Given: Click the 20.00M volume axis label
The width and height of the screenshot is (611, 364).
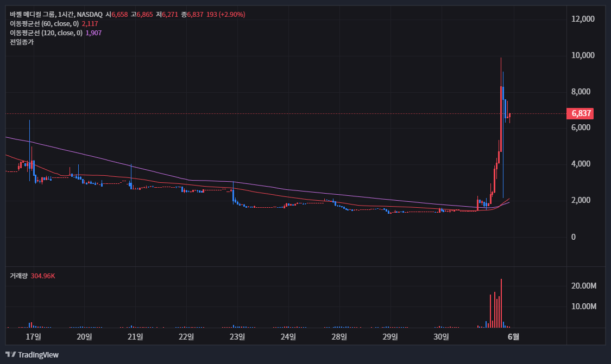Looking at the screenshot, I should coord(584,286).
